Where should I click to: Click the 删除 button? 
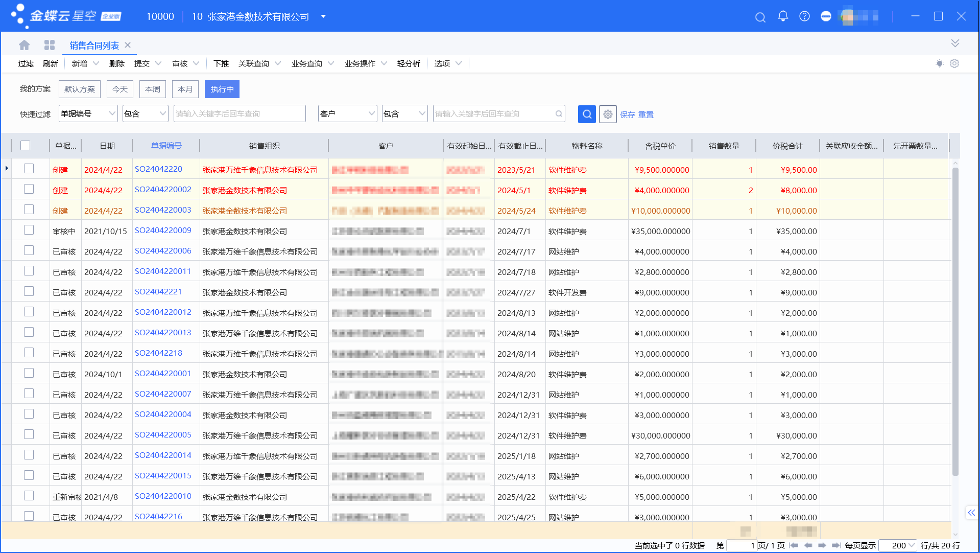tap(117, 63)
